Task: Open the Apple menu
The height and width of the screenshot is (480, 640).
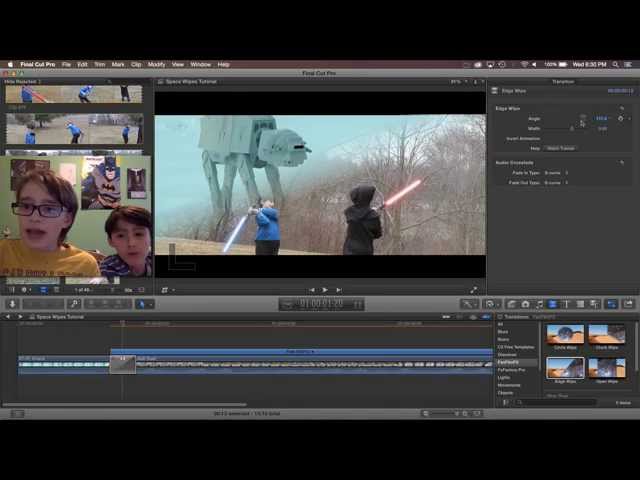Action: tap(10, 64)
